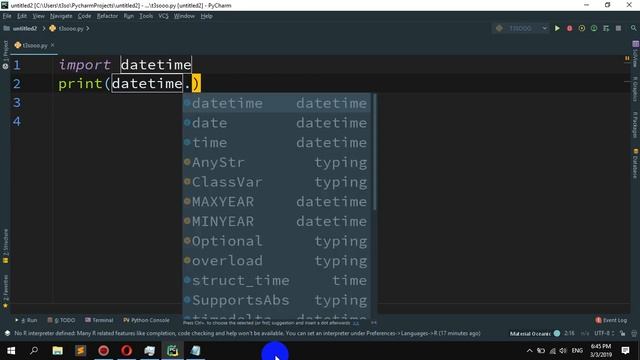Toggle read-only lock icon in status bar

coord(622,333)
